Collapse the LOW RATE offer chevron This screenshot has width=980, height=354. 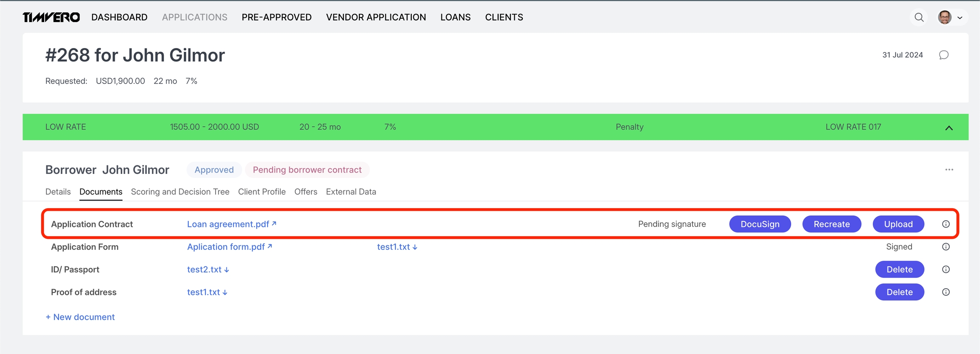949,127
